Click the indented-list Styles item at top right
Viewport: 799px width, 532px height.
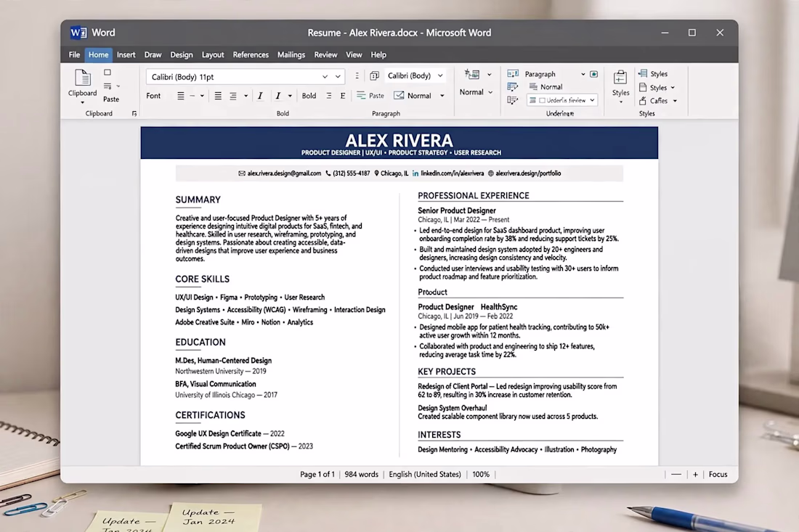pyautogui.click(x=653, y=74)
